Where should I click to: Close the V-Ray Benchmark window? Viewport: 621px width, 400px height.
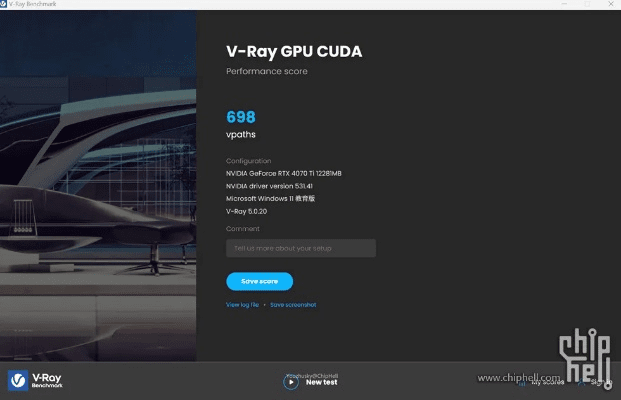coord(610,5)
